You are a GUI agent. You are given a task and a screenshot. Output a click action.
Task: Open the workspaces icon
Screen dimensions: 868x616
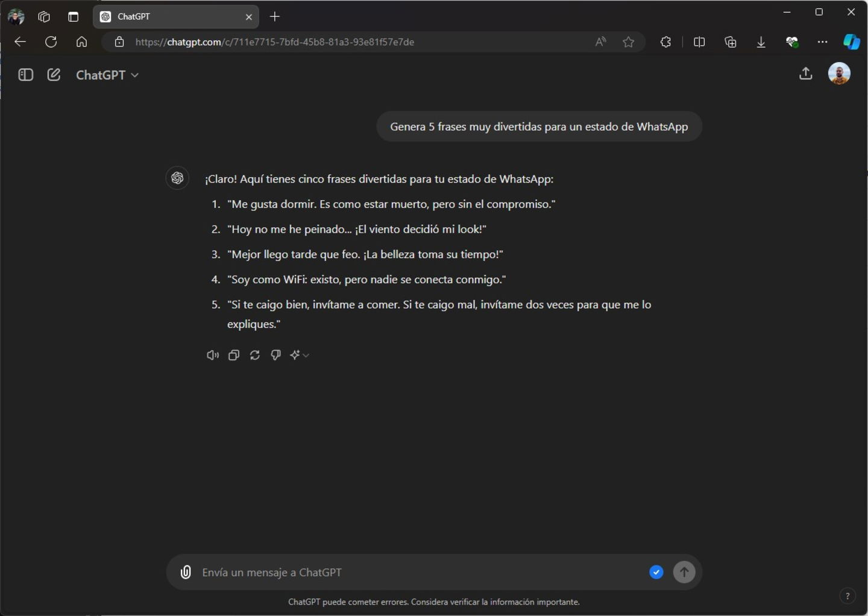tap(44, 16)
